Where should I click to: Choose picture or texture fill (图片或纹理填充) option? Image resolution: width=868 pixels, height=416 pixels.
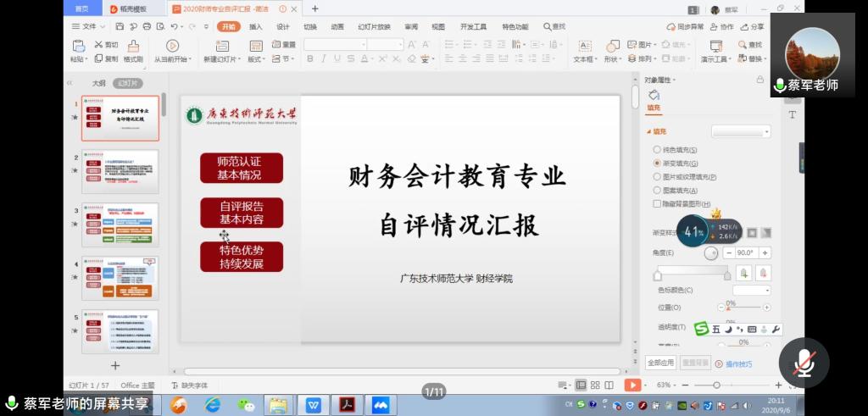coord(657,177)
